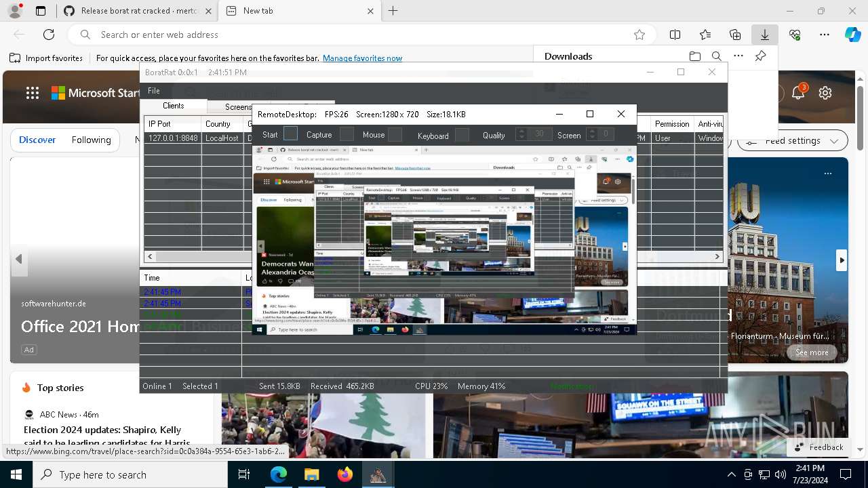Go to next carousel slide arrow
This screenshot has height=488, width=868.
(842, 260)
